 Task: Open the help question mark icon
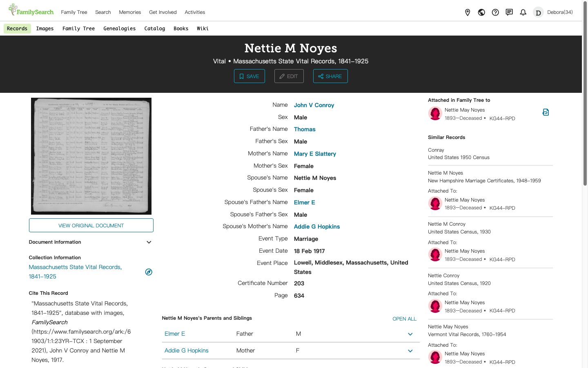[x=495, y=12]
